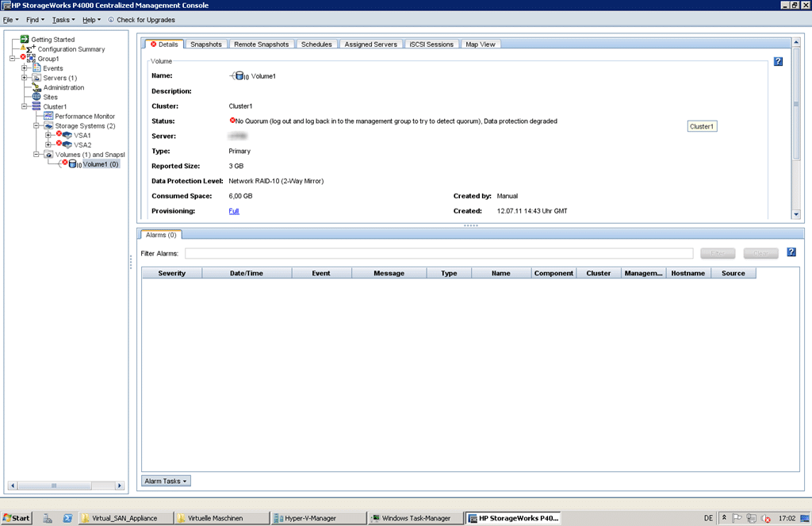
Task: Sort the alarms by the Severity column header
Action: pos(172,273)
